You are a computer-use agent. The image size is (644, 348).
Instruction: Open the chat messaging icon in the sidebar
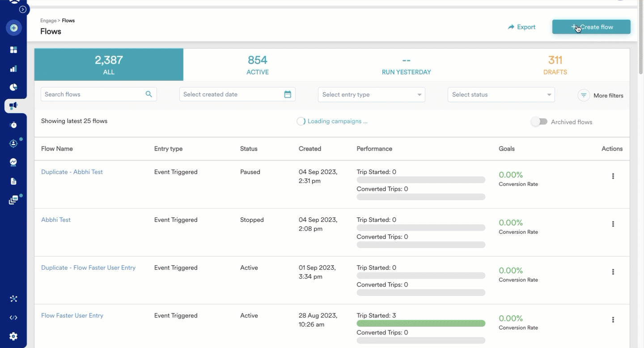(x=13, y=162)
